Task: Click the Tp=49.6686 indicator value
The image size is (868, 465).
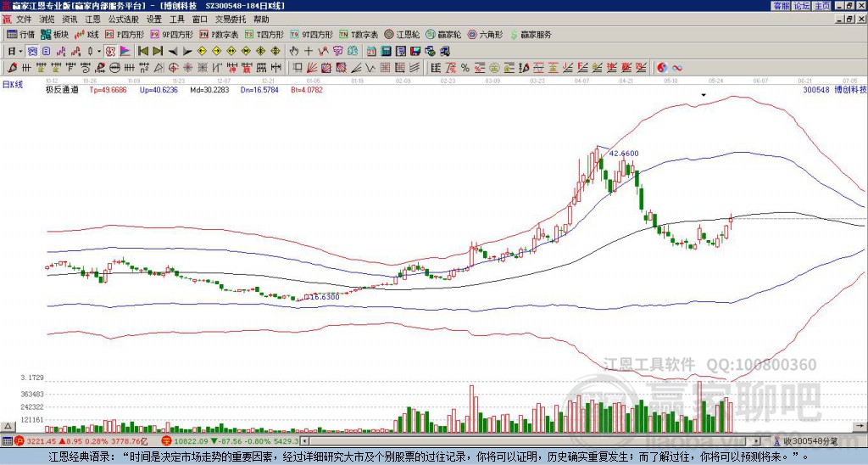Action: (108, 89)
